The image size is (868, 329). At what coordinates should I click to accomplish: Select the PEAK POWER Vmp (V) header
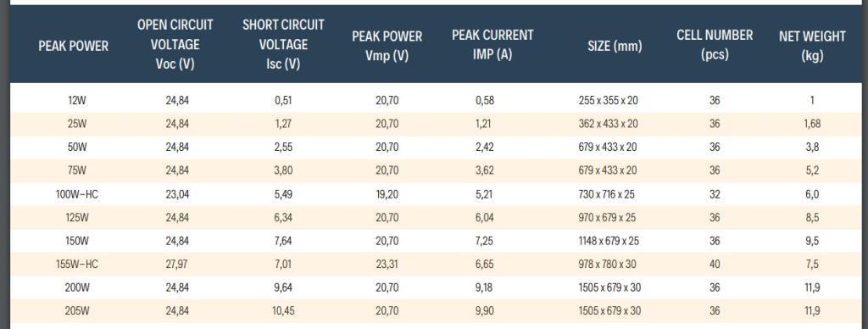tap(387, 46)
